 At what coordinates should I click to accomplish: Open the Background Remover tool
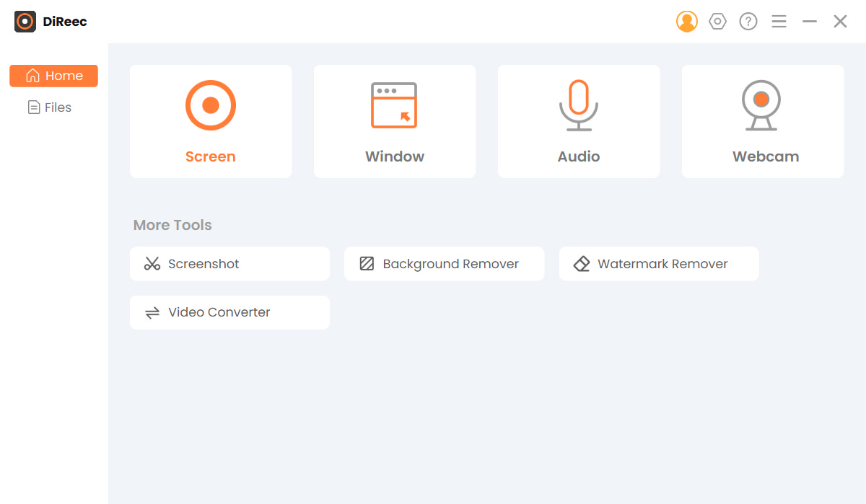tap(444, 264)
